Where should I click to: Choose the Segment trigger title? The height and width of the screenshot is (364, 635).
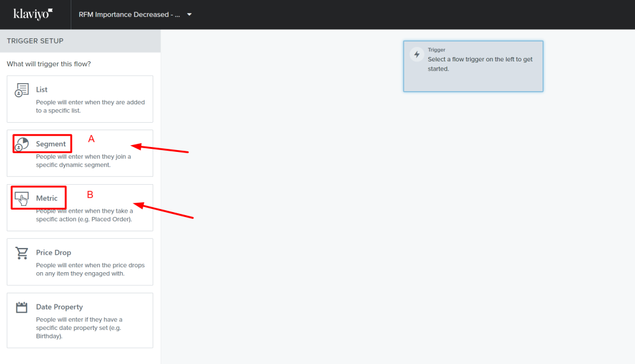[51, 144]
